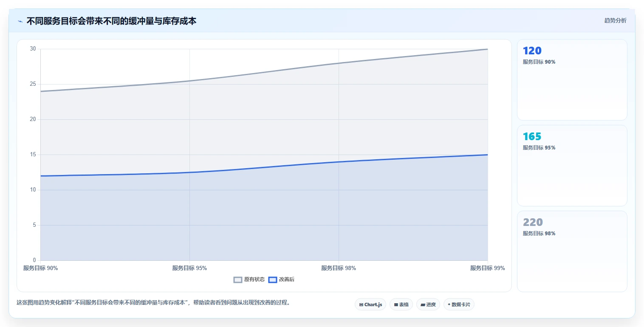This screenshot has width=644, height=327.
Task: Click the icon in the 进度 tag
Action: [423, 304]
